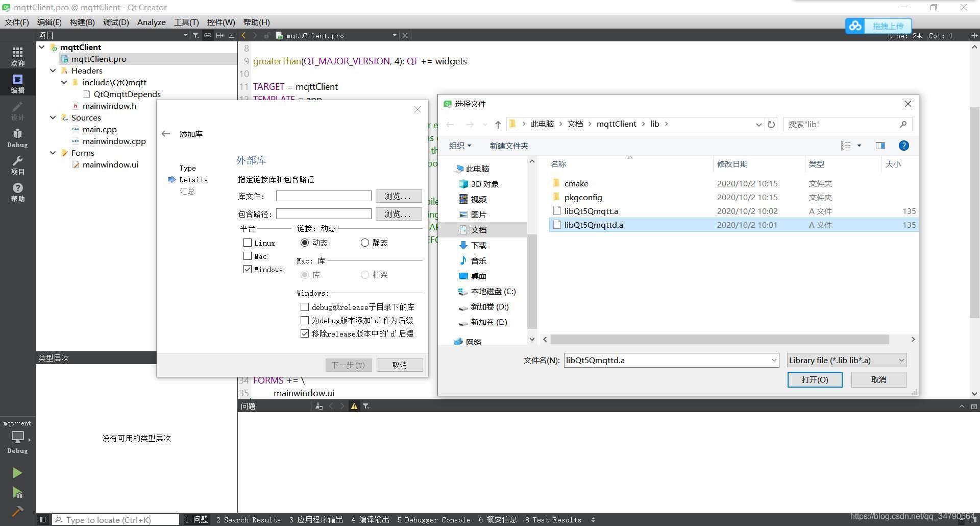This screenshot has width=980, height=526.
Task: Click the editor vertical scrollbar
Action: coord(974,212)
